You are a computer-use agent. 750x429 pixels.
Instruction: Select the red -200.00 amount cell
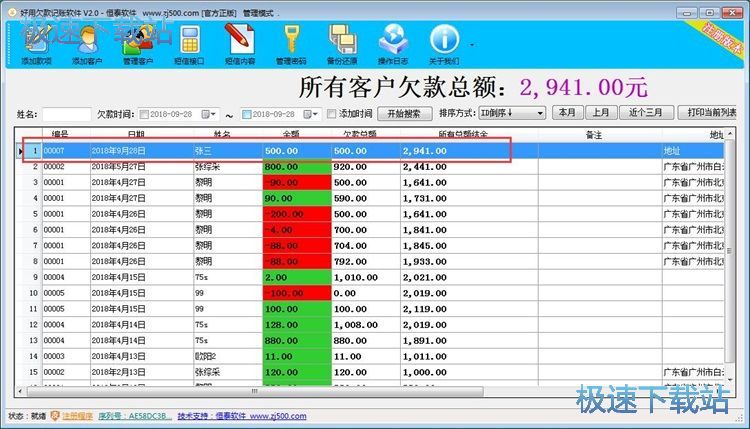tap(297, 214)
